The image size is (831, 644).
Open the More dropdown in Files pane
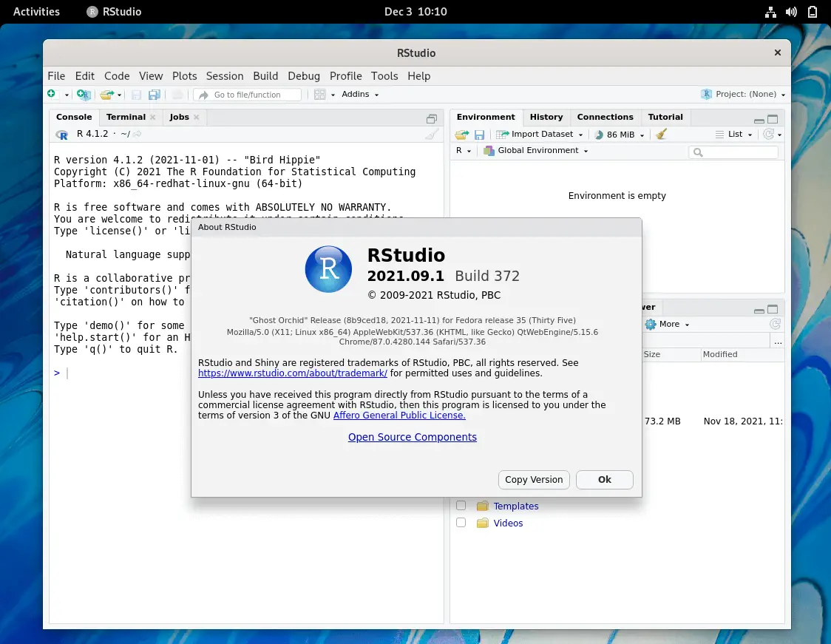(667, 324)
